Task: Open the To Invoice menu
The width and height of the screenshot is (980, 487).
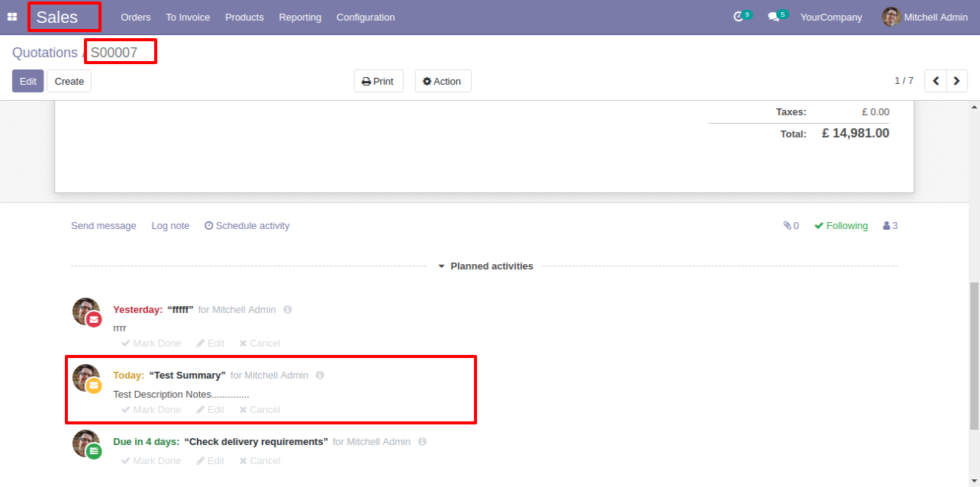Action: point(188,17)
